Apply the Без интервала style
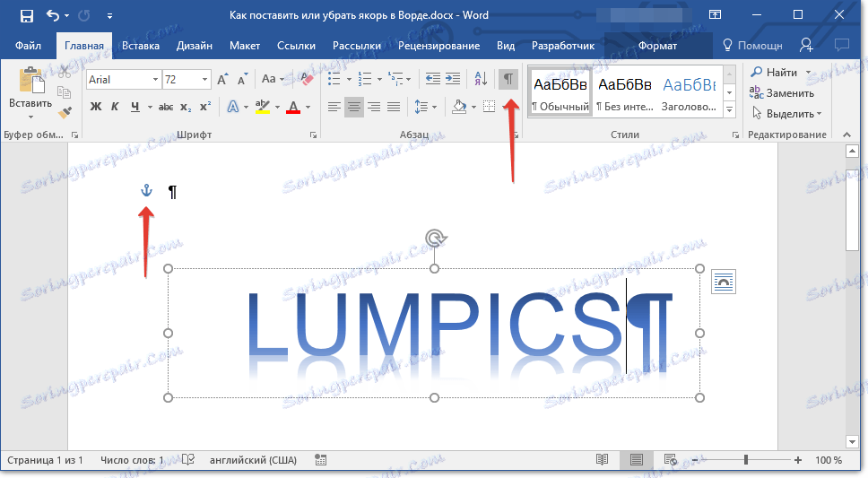This screenshot has height=478, width=868. pyautogui.click(x=624, y=93)
